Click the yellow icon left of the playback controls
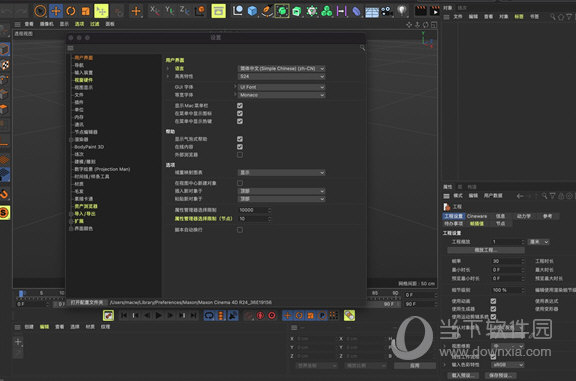576x381 pixels. 108,315
